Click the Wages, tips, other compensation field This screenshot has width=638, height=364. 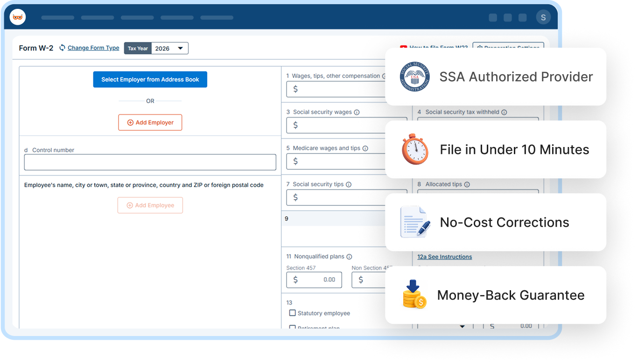336,89
